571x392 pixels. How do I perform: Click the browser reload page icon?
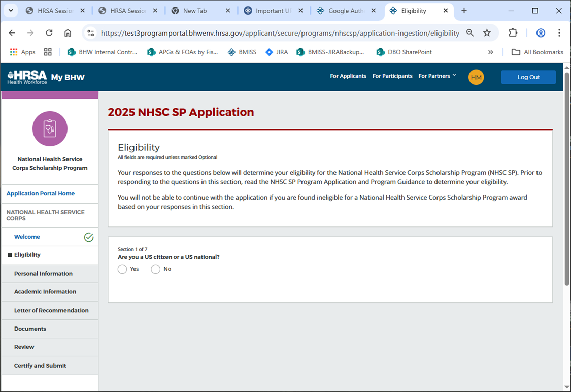tap(49, 33)
